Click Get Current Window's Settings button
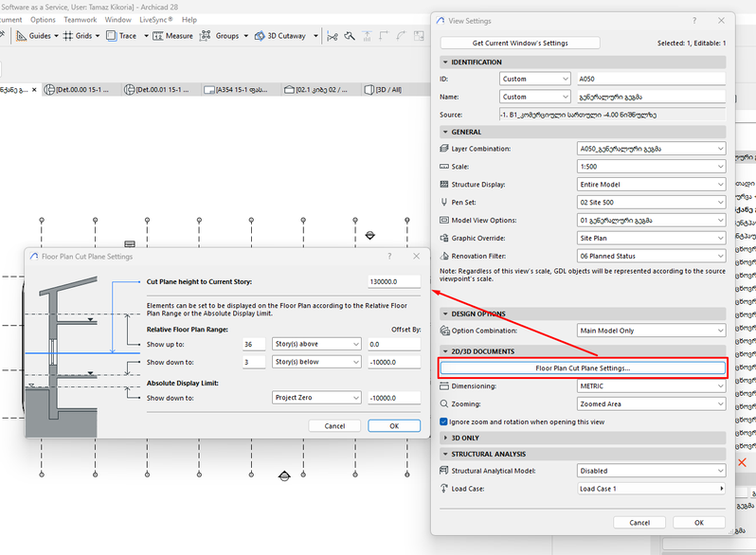 click(x=520, y=43)
